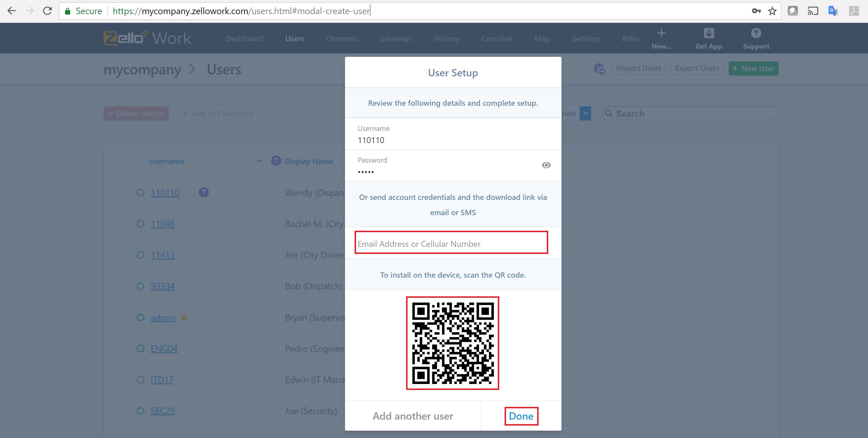
Task: Click the Cast icon in the toolbar
Action: coord(813,11)
